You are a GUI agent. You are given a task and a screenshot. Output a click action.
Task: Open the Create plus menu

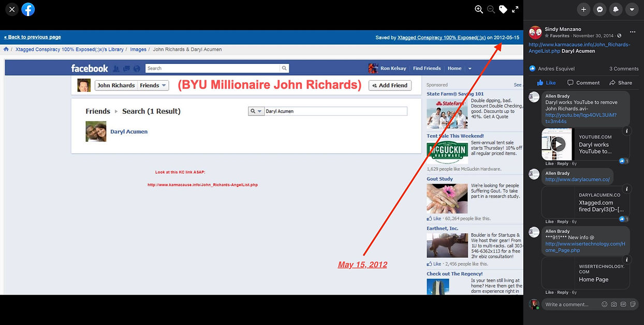tap(583, 9)
